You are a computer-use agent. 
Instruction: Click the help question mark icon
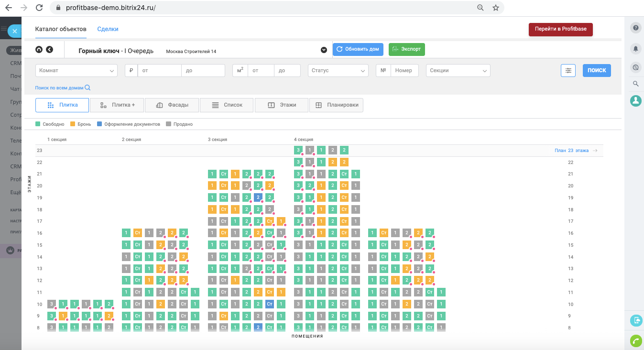coord(635,28)
